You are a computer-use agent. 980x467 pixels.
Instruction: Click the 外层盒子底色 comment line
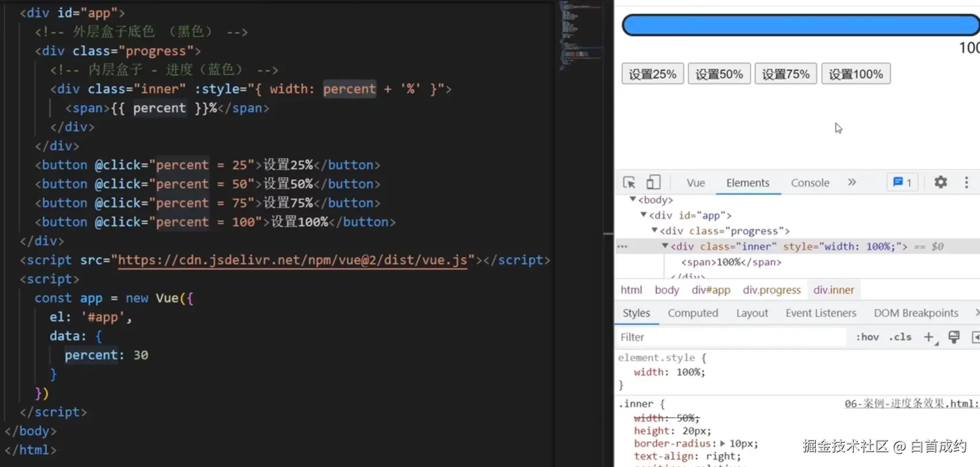pyautogui.click(x=141, y=32)
